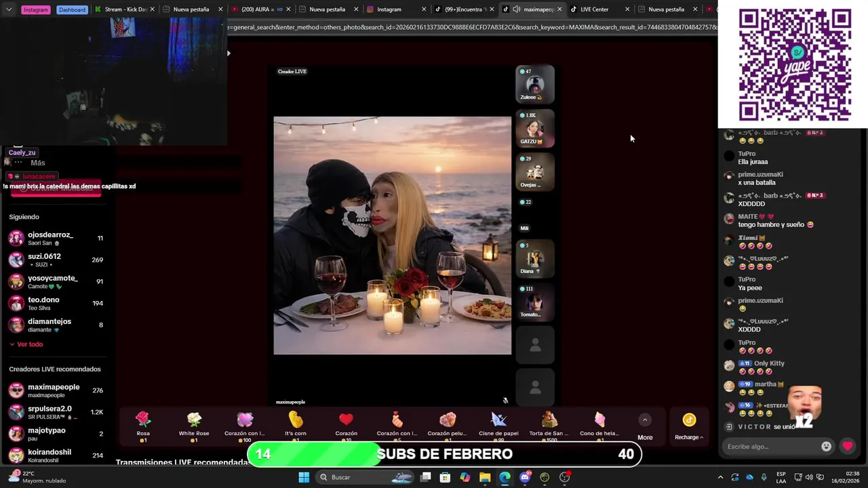Expand Ver todo following list

click(x=26, y=344)
